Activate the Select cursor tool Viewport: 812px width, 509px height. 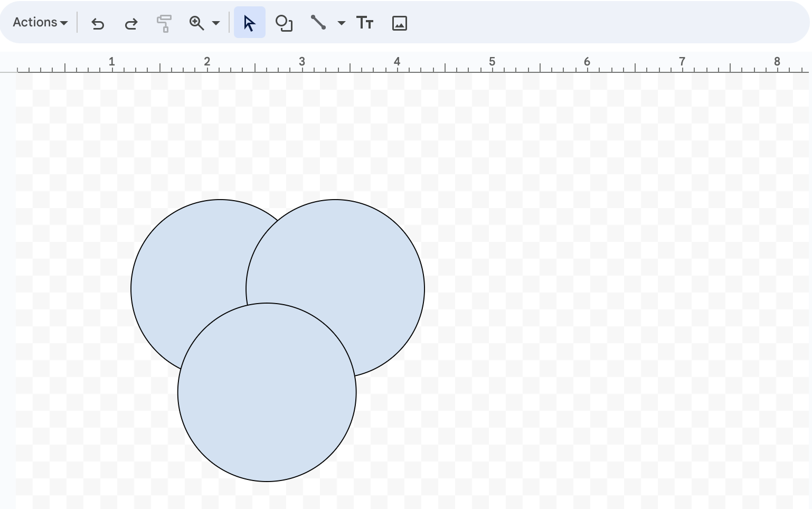pos(249,23)
